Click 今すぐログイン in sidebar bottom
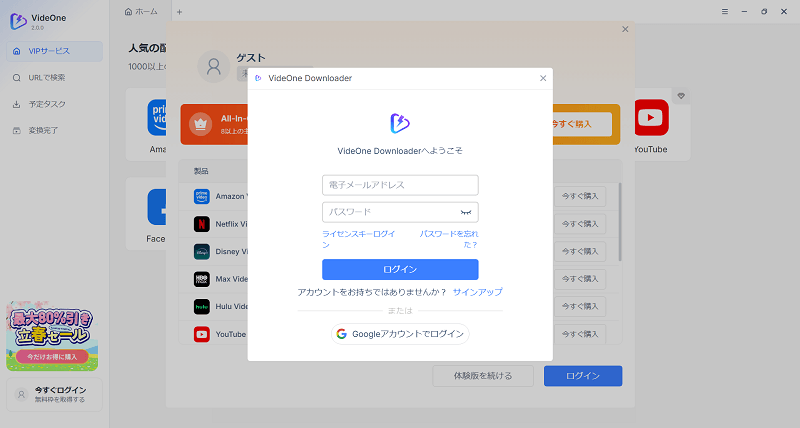This screenshot has width=800, height=428. tap(55, 394)
